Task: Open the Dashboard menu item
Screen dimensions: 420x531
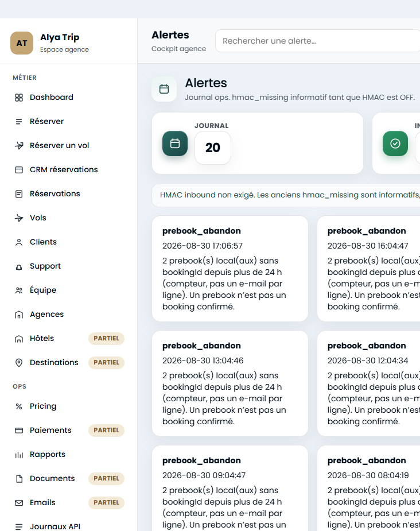Action: [x=69, y=98]
